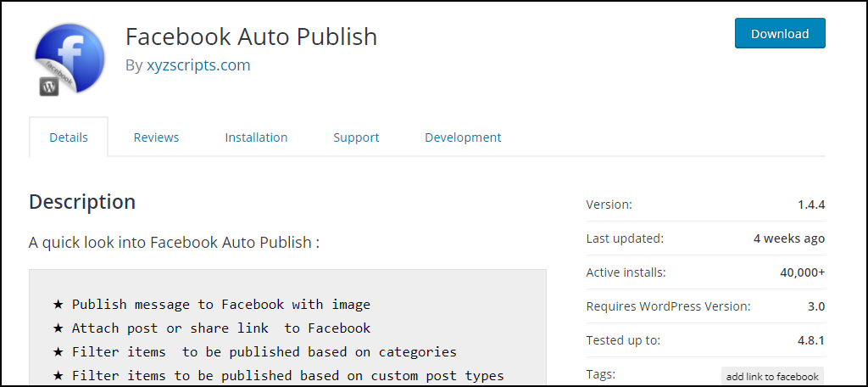Click the required WordPress version 3.0

pos(816,306)
